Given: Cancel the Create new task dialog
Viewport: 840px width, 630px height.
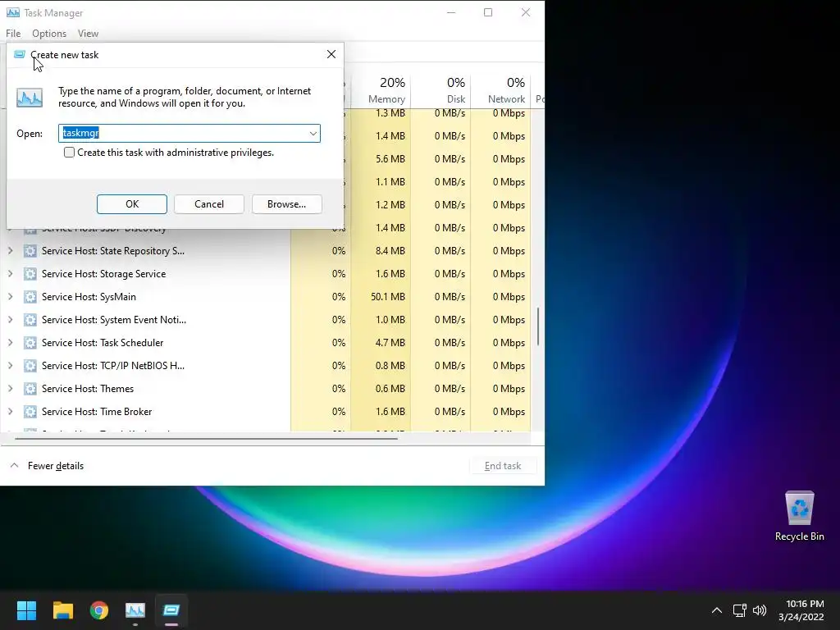Looking at the screenshot, I should (x=209, y=204).
